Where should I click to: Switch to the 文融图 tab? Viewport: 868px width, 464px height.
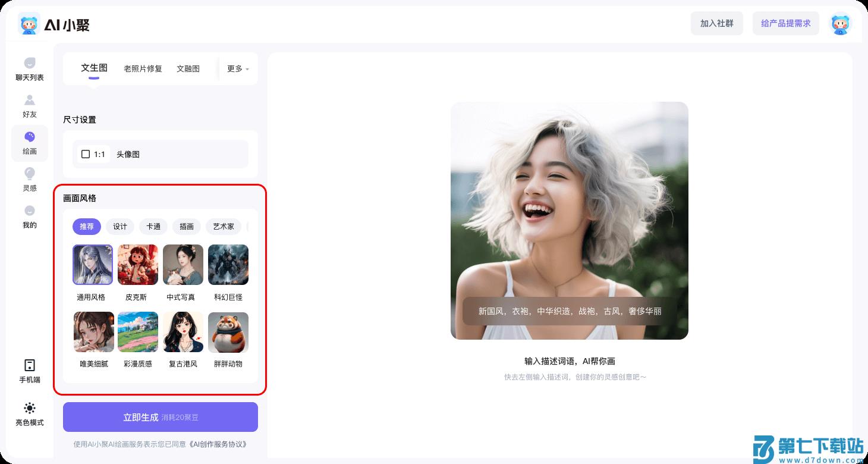188,68
